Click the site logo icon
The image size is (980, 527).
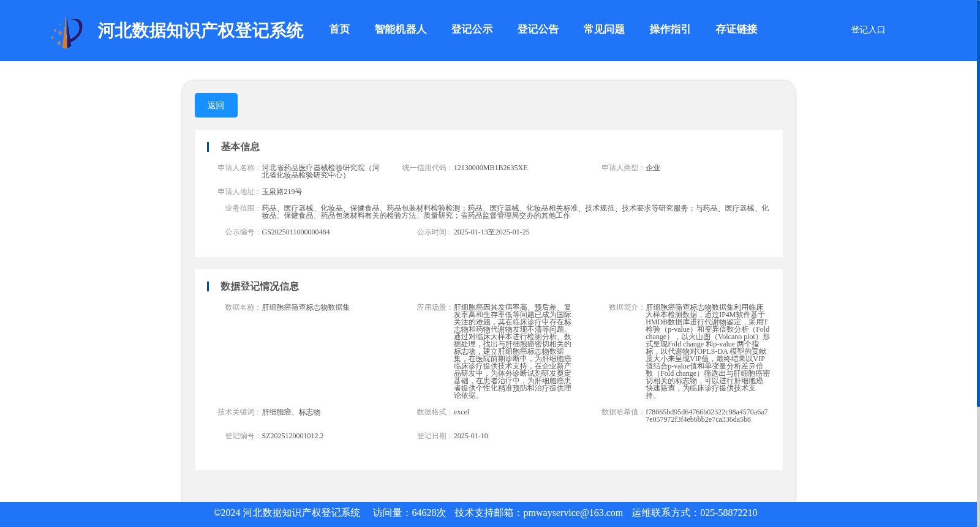[67, 32]
